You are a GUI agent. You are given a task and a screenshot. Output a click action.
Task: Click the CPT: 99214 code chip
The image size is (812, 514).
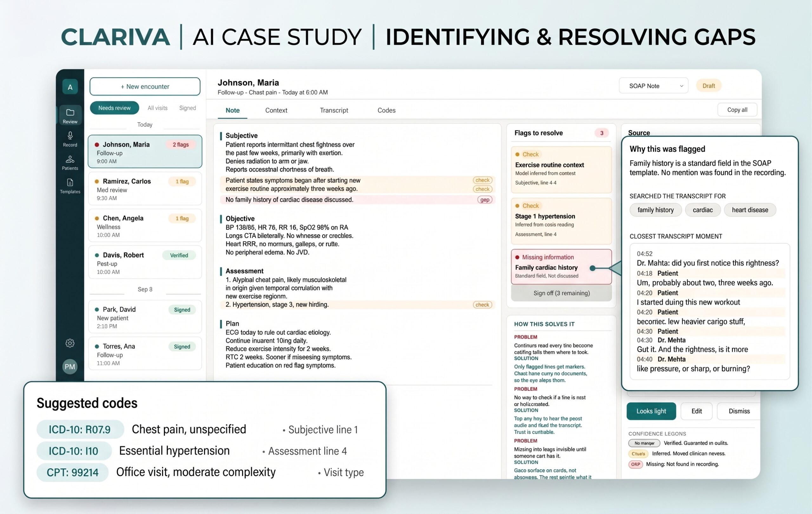[73, 472]
